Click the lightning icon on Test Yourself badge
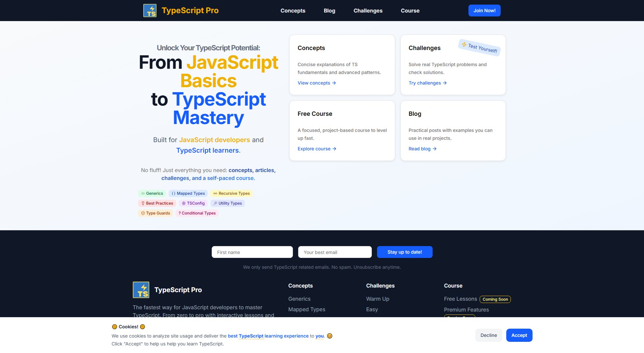The height and width of the screenshot is (353, 644). (464, 44)
